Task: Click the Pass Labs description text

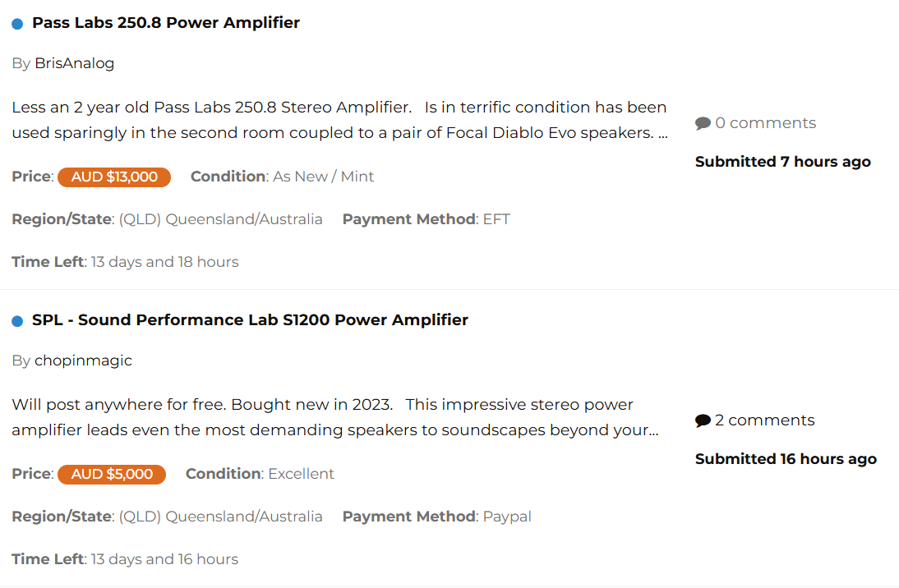Action: pyautogui.click(x=339, y=120)
